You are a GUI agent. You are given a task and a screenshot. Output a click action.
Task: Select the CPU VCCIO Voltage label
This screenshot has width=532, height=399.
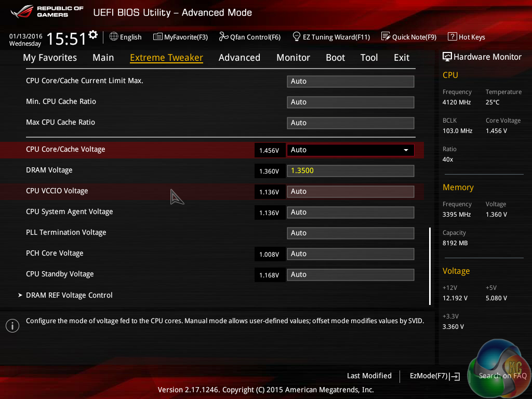tap(57, 191)
